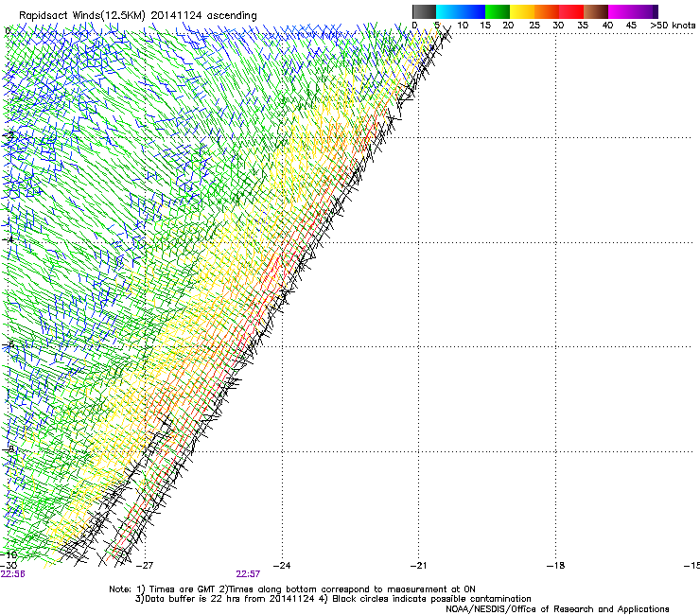Click the "40" legend scale label
Image resolution: width=700 pixels, height=615 pixels.
pyautogui.click(x=607, y=26)
